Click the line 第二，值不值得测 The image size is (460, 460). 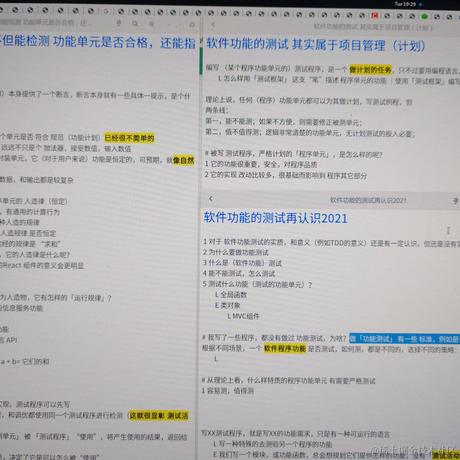[310, 133]
